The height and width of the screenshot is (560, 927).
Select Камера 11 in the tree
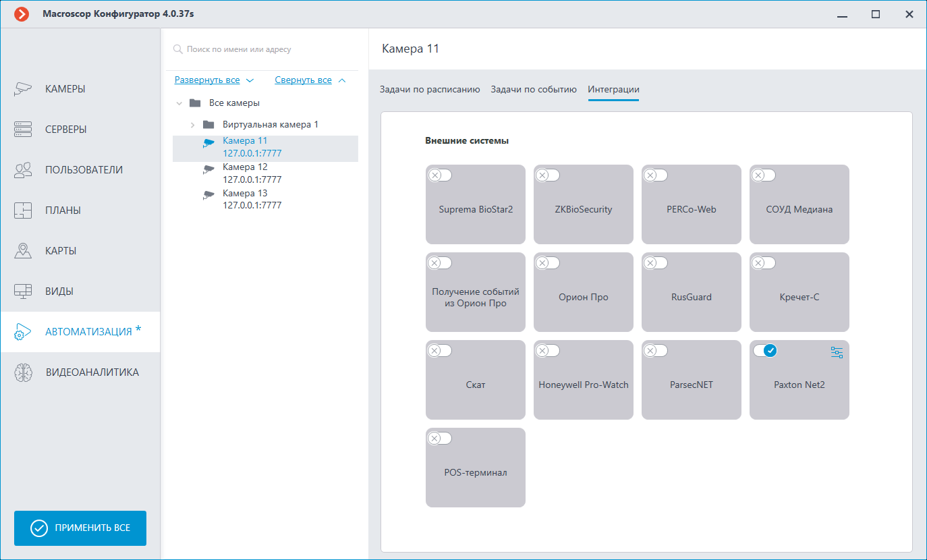pos(265,148)
